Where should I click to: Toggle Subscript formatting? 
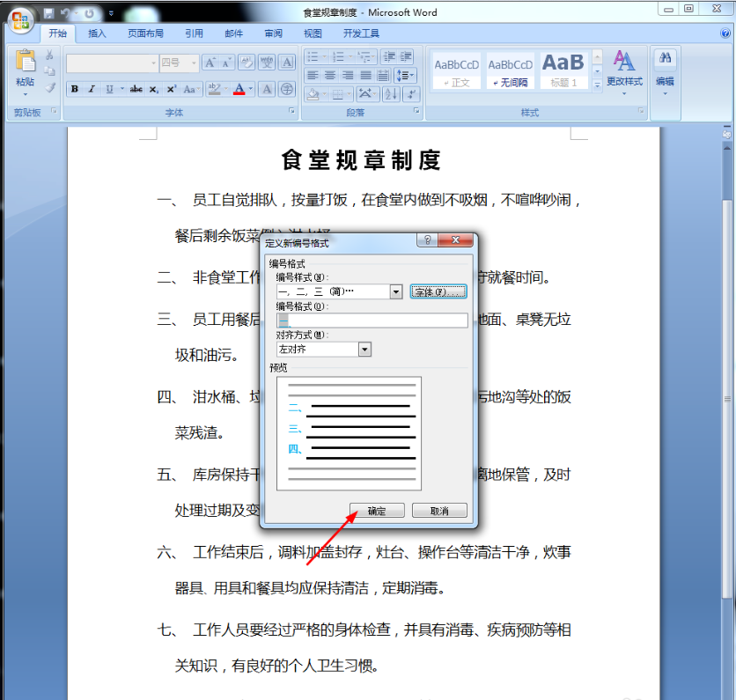(153, 89)
